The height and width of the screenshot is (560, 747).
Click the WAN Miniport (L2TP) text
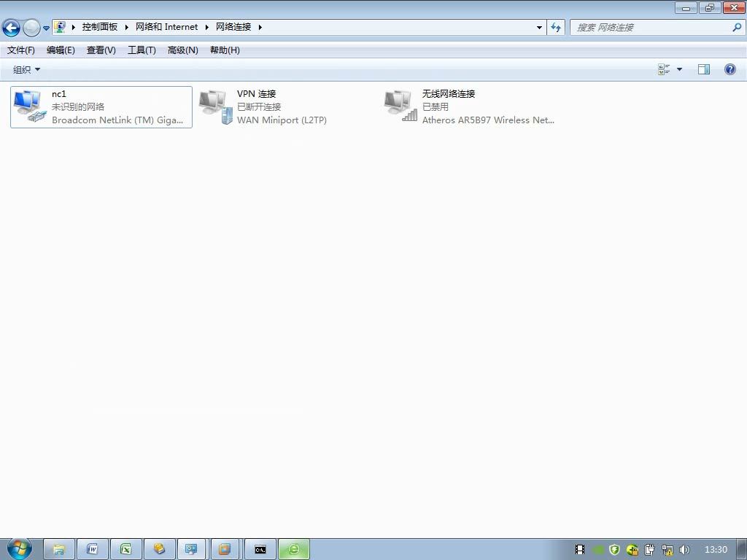click(x=282, y=120)
